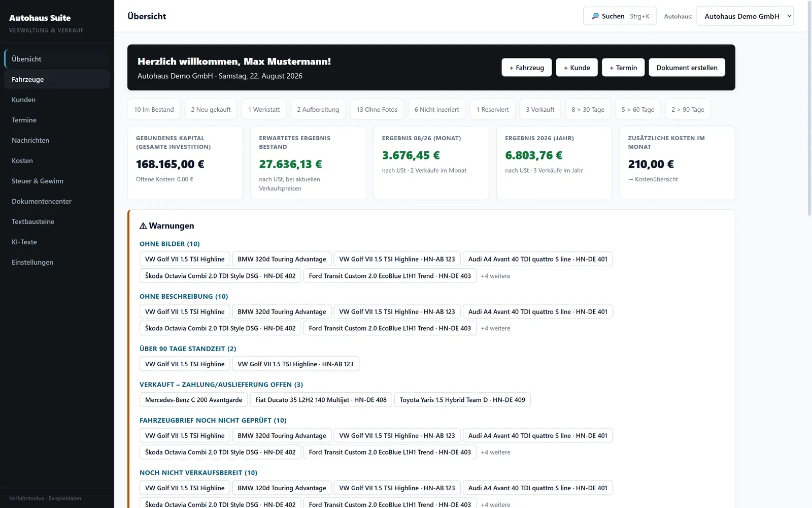This screenshot has height=508, width=812.
Task: Create a new Termin
Action: click(x=623, y=68)
